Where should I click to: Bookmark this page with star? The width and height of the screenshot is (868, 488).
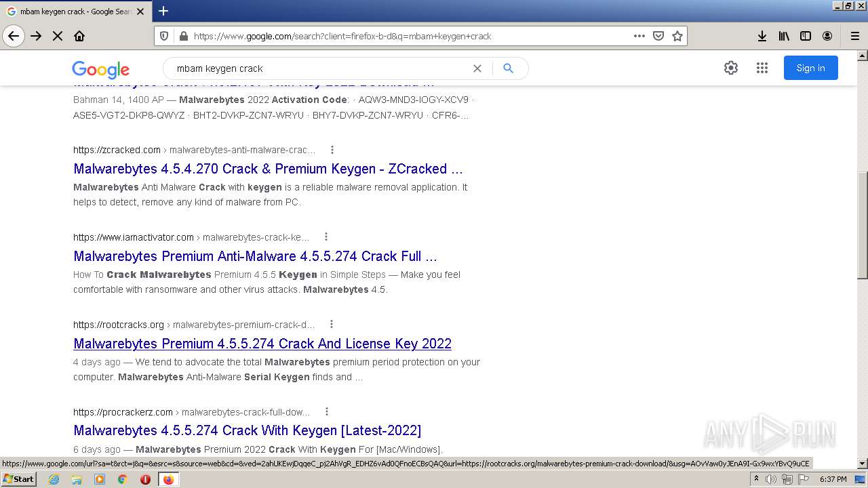pyautogui.click(x=677, y=36)
